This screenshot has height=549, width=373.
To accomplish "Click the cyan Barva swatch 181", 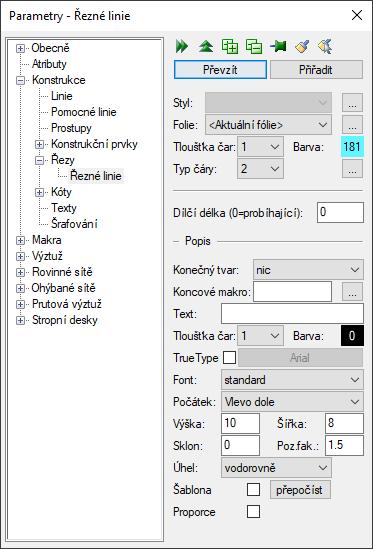I will tap(352, 146).
